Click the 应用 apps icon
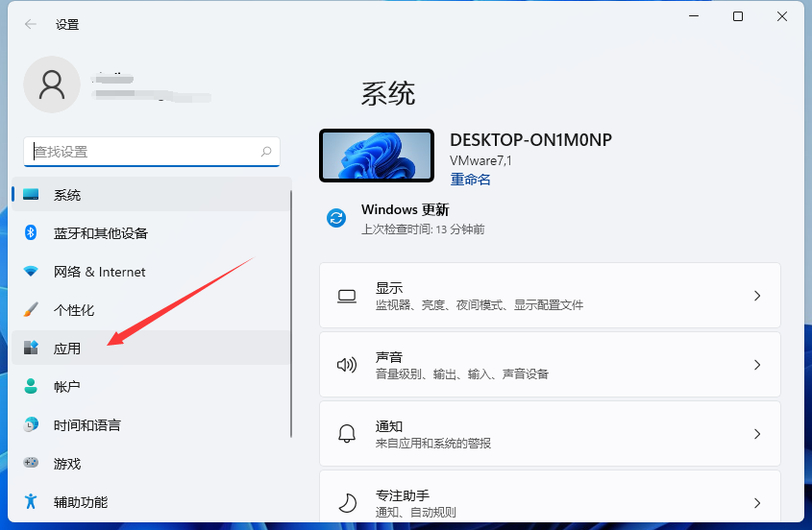 coord(31,348)
